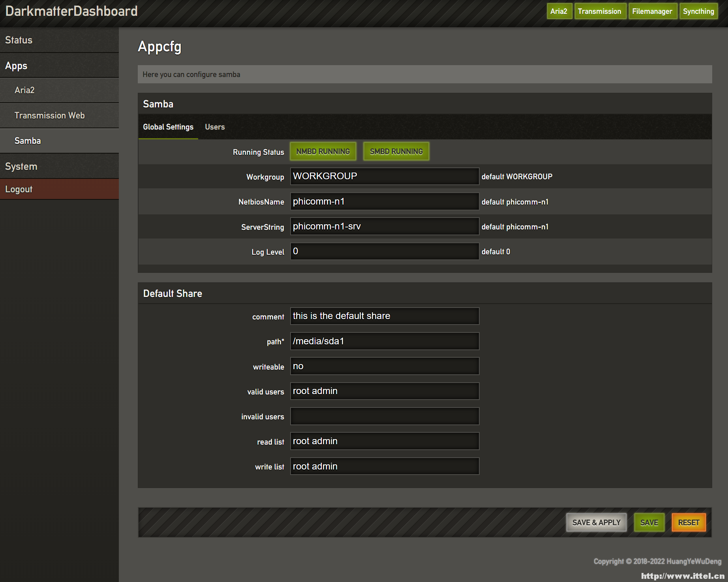Focus the ServerString input field
Viewport: 728px width, 582px height.
click(385, 226)
